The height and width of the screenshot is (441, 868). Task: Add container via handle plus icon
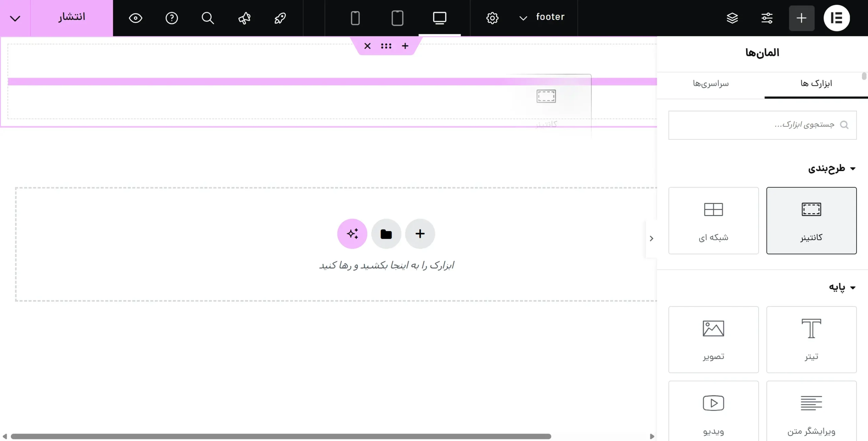point(405,46)
